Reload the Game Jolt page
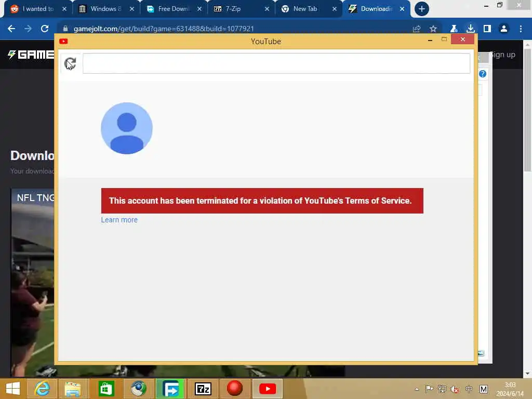Image resolution: width=532 pixels, height=399 pixels. 45,29
